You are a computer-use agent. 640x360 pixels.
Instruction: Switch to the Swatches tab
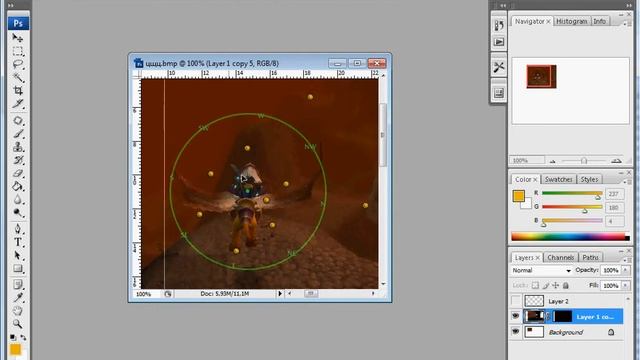(x=558, y=179)
